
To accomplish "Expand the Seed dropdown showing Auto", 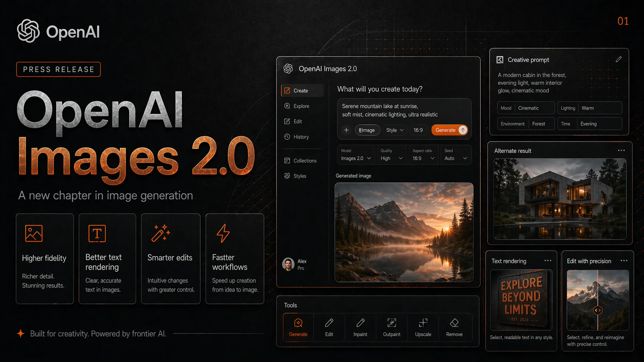I will point(456,154).
